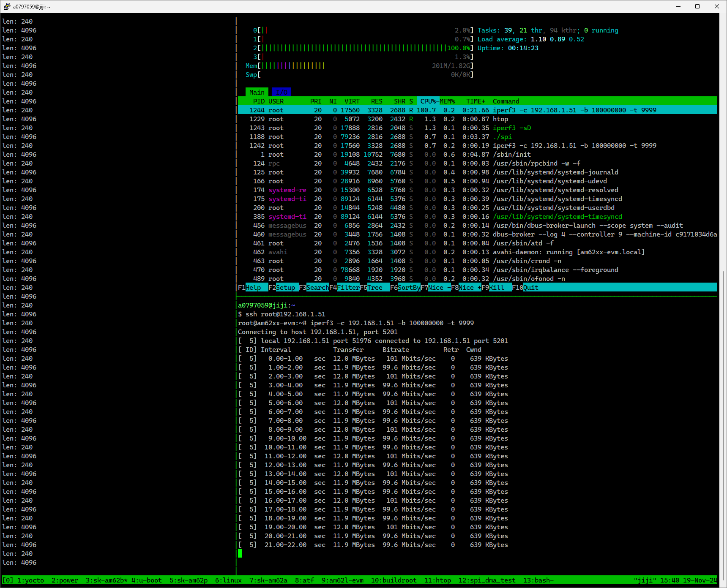The image size is (727, 588).
Task: Select the iperf3 -sD process row
Action: [x=478, y=128]
